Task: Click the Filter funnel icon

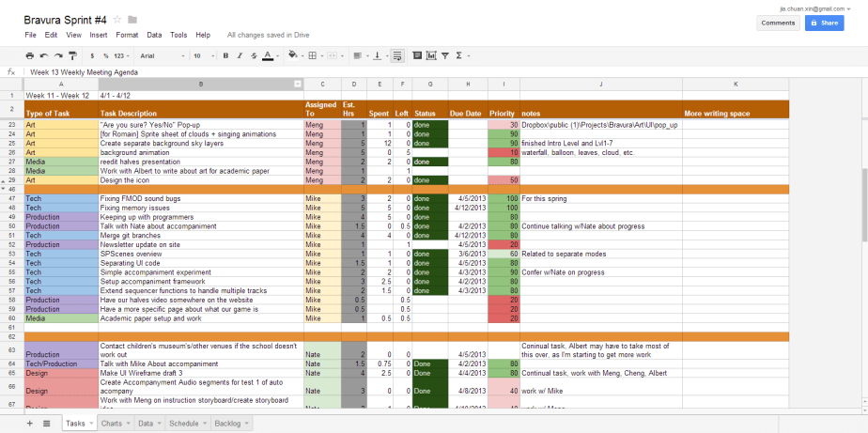Action: [444, 55]
